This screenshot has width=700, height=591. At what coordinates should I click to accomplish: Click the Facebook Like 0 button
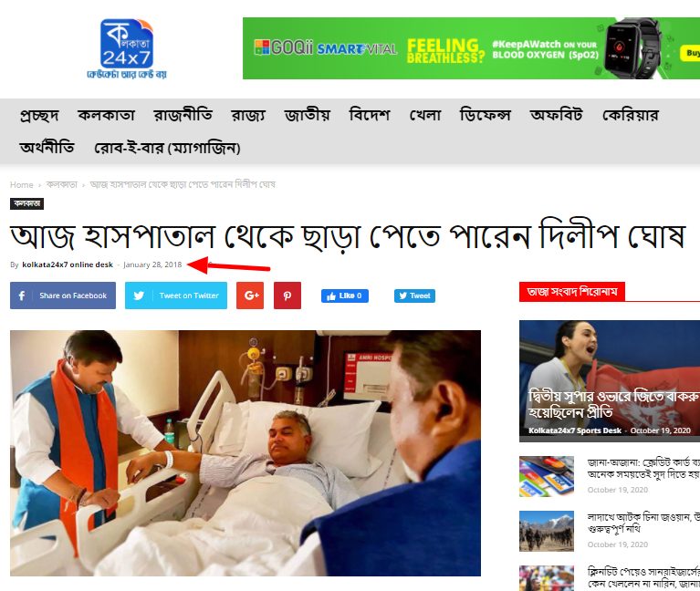(x=345, y=295)
